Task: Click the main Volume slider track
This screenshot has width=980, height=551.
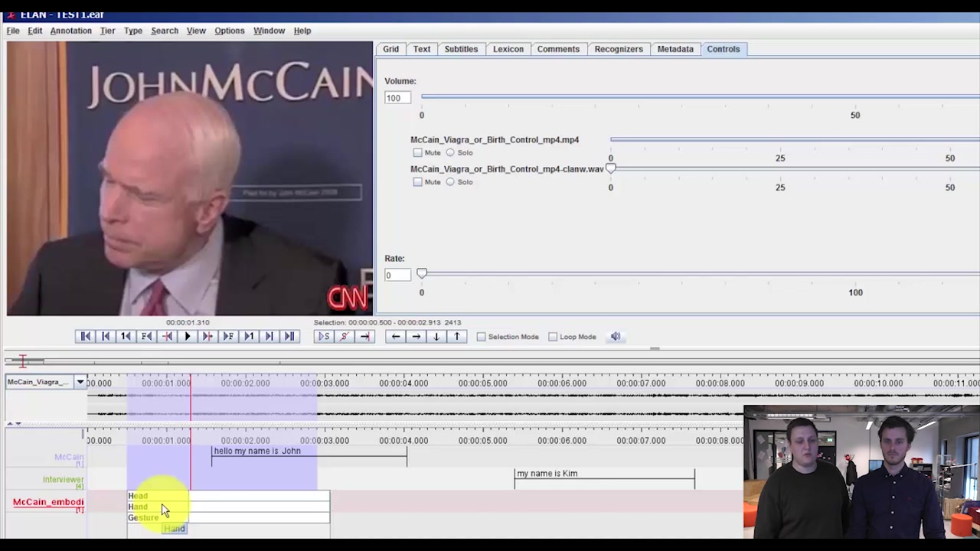Action: click(x=700, y=96)
